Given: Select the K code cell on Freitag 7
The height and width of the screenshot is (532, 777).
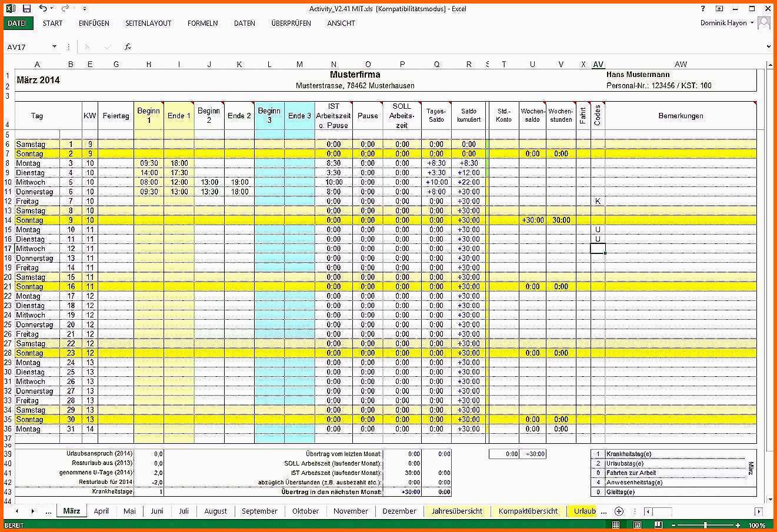Looking at the screenshot, I should coord(598,201).
